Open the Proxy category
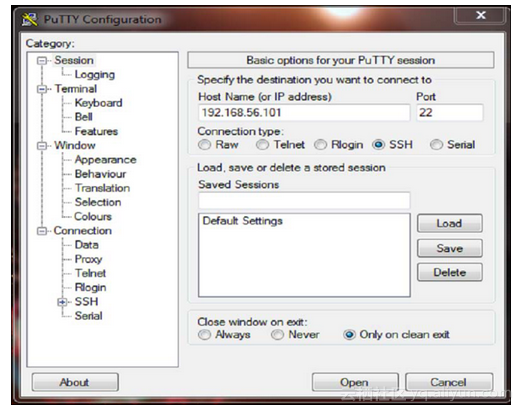 (88, 259)
